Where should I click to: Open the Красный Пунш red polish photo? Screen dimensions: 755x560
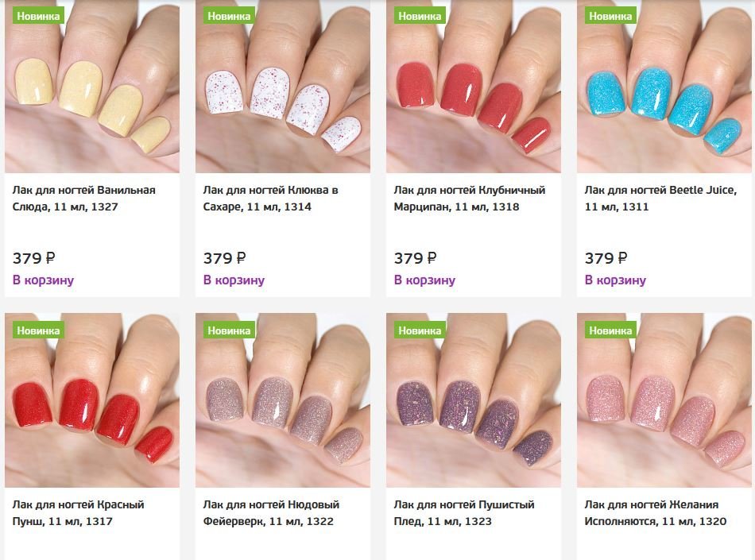pos(92,400)
